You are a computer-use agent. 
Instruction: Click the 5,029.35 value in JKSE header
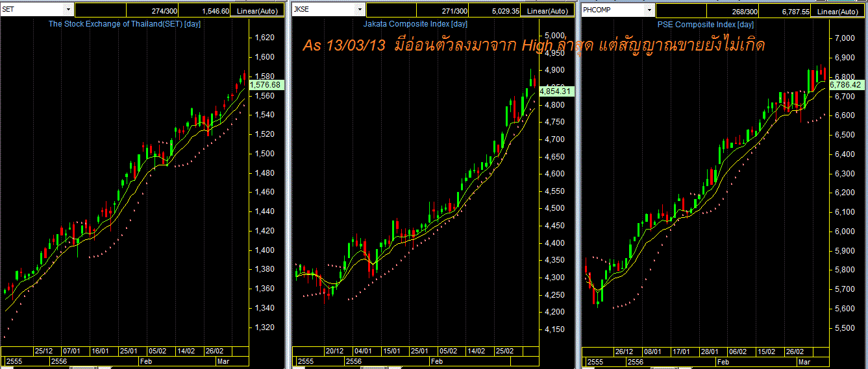(505, 11)
